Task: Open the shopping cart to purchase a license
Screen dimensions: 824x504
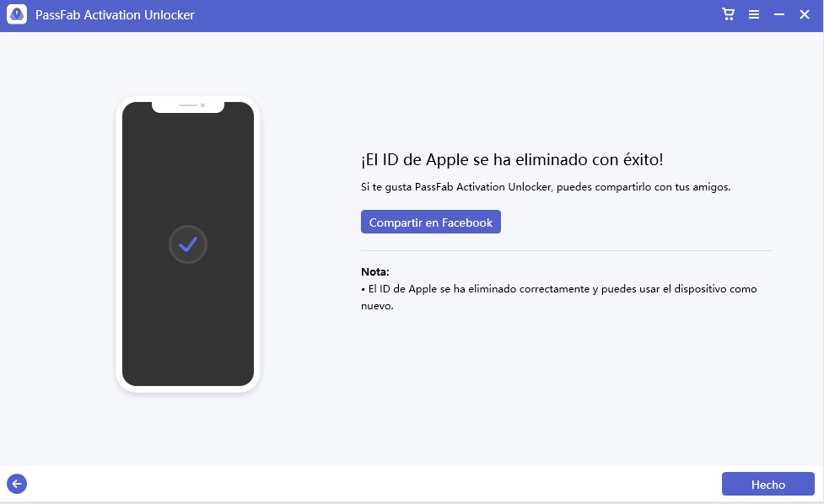Action: point(727,14)
